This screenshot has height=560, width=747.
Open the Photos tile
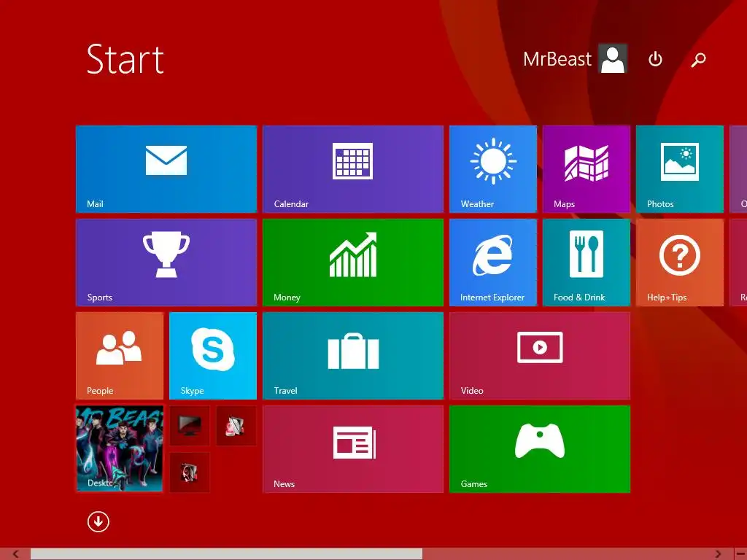[x=680, y=169]
